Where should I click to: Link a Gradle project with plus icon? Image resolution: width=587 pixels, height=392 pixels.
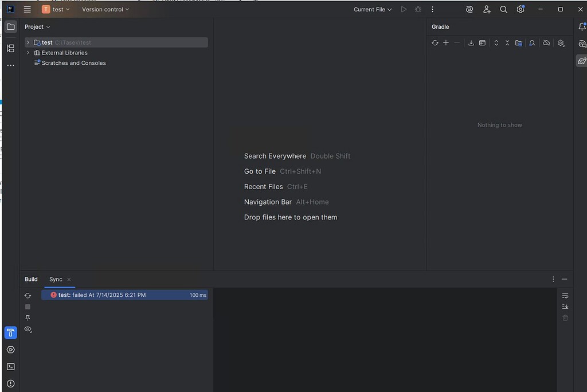[x=446, y=43]
